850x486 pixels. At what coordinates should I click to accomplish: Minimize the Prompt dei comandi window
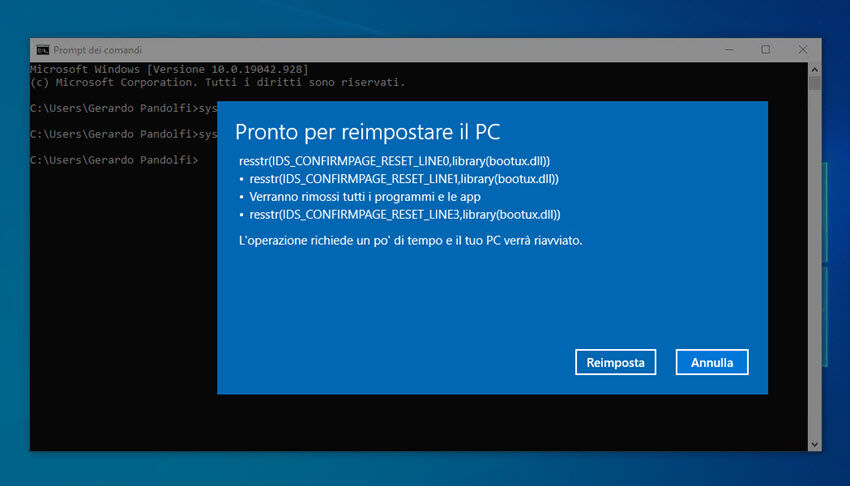(729, 50)
